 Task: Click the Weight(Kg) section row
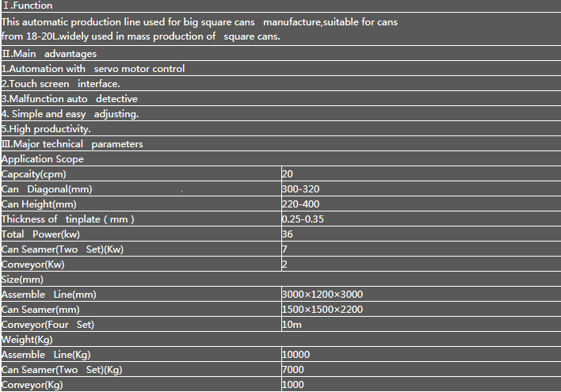(x=280, y=339)
